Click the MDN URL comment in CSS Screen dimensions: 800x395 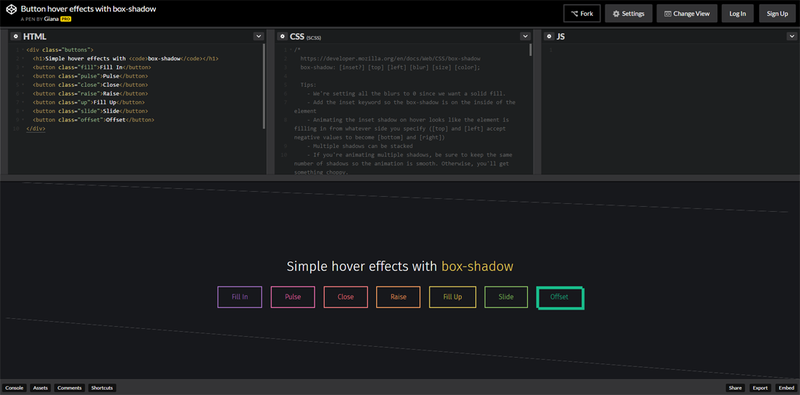[x=390, y=59]
